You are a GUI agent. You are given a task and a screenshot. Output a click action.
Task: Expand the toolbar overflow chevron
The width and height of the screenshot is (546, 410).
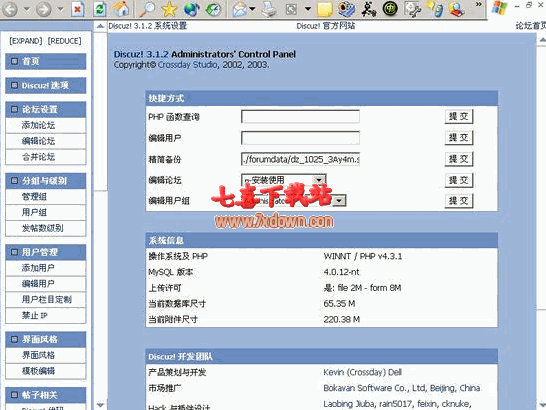[479, 4]
